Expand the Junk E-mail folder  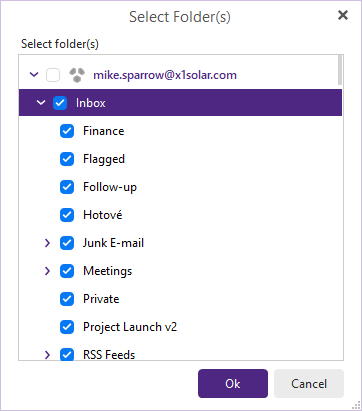47,243
